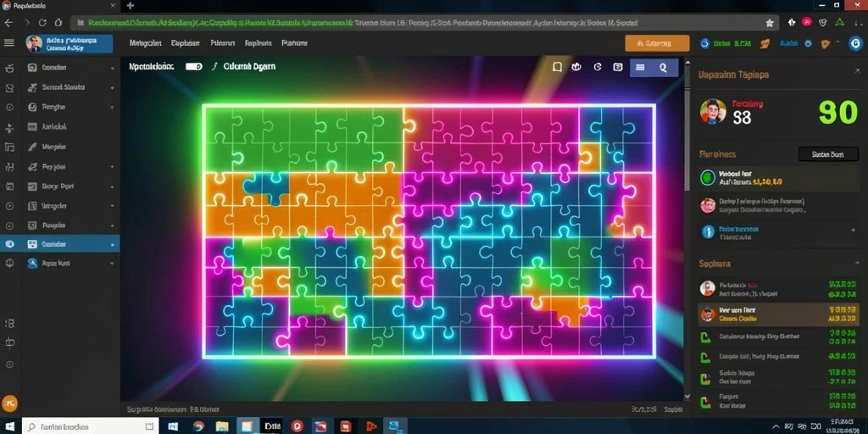Open the hamburger menu in the top-left corner
This screenshot has width=868, height=434.
tap(8, 43)
